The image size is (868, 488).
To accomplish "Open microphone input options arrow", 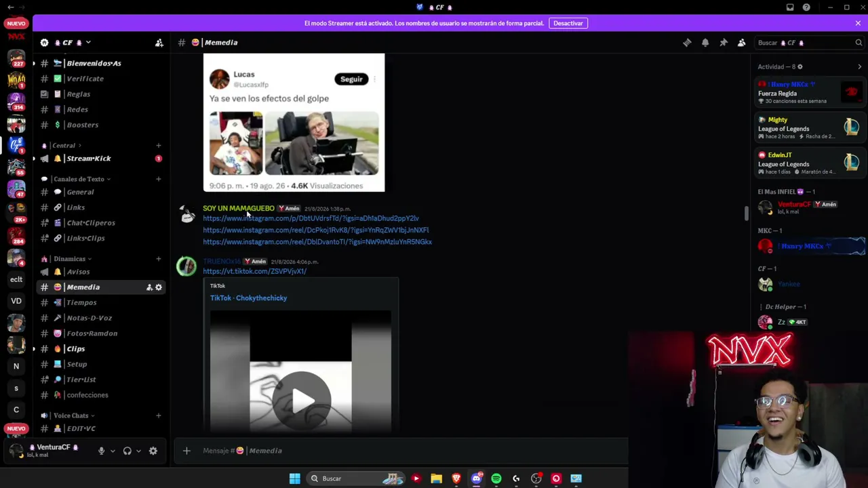I will click(113, 451).
